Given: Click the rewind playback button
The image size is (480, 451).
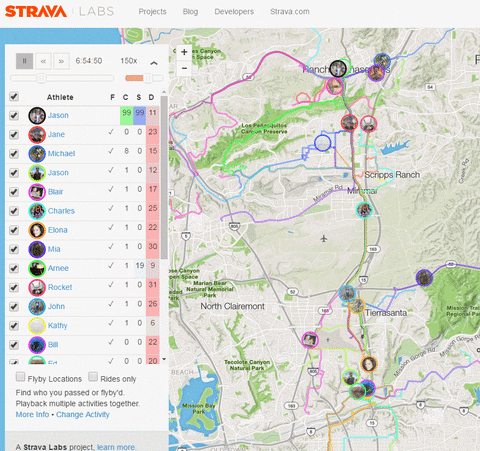Looking at the screenshot, I should tap(43, 61).
